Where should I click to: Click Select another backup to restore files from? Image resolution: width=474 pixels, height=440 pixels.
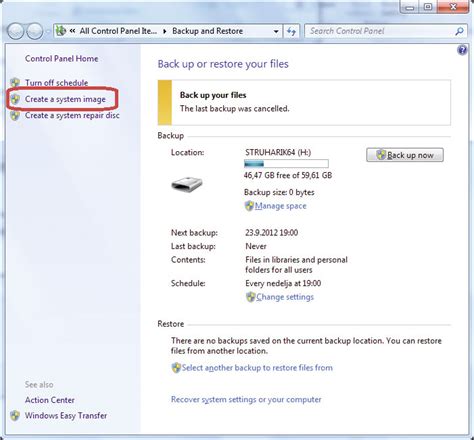tap(257, 368)
